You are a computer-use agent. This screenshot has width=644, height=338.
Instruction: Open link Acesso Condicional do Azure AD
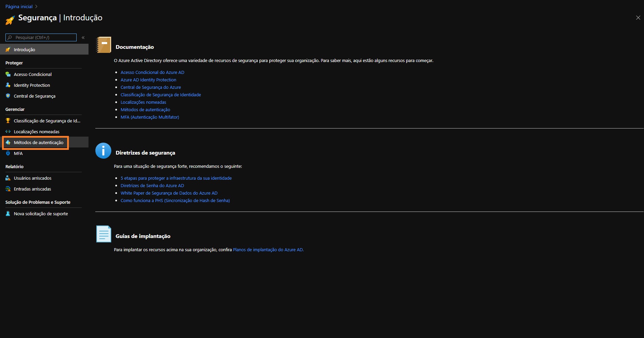(x=152, y=72)
